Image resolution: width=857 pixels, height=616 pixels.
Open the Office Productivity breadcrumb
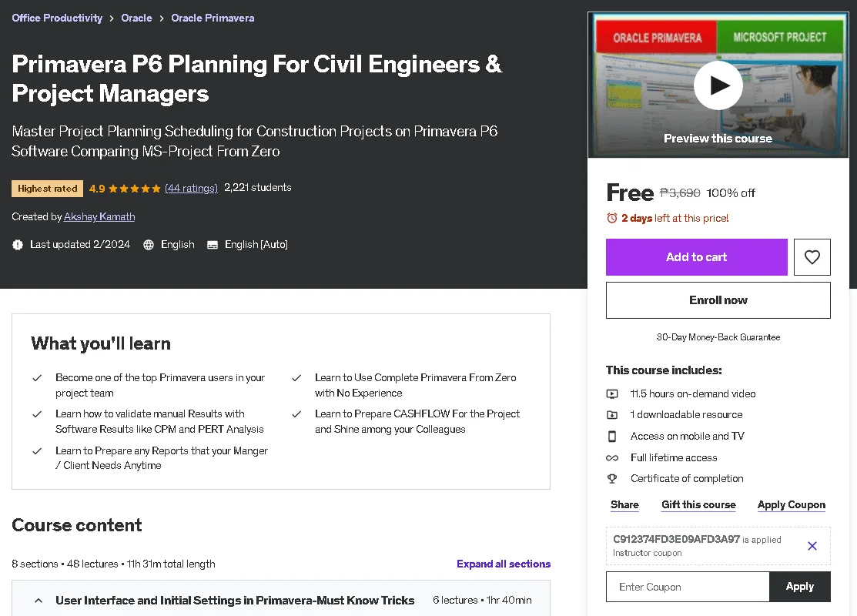tap(57, 18)
